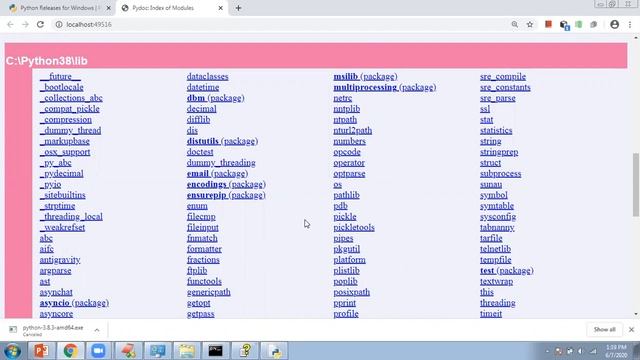Image resolution: width=640 pixels, height=360 pixels.
Task: Open the pprint module link
Action: (344, 303)
